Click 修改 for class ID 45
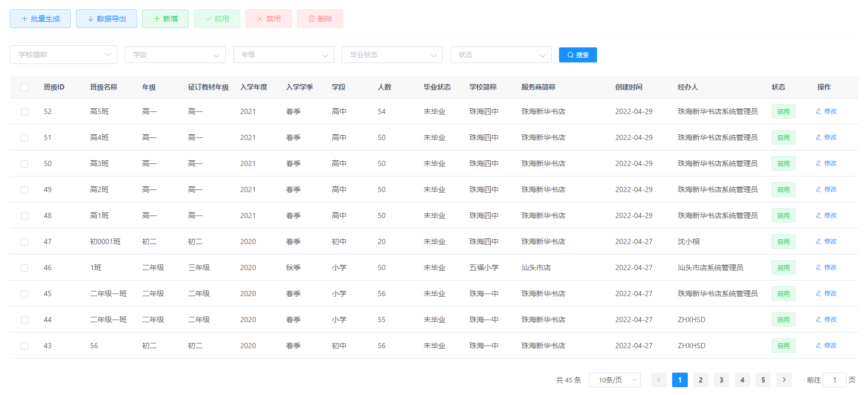The image size is (868, 395). [826, 294]
